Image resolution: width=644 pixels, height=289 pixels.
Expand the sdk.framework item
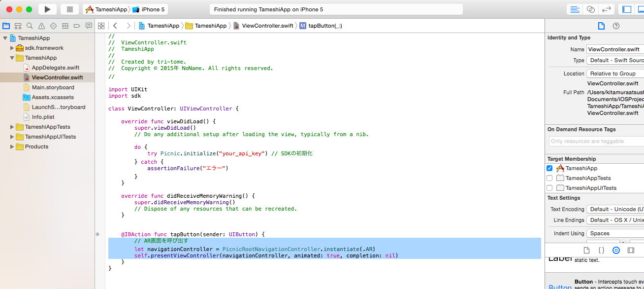12,48
